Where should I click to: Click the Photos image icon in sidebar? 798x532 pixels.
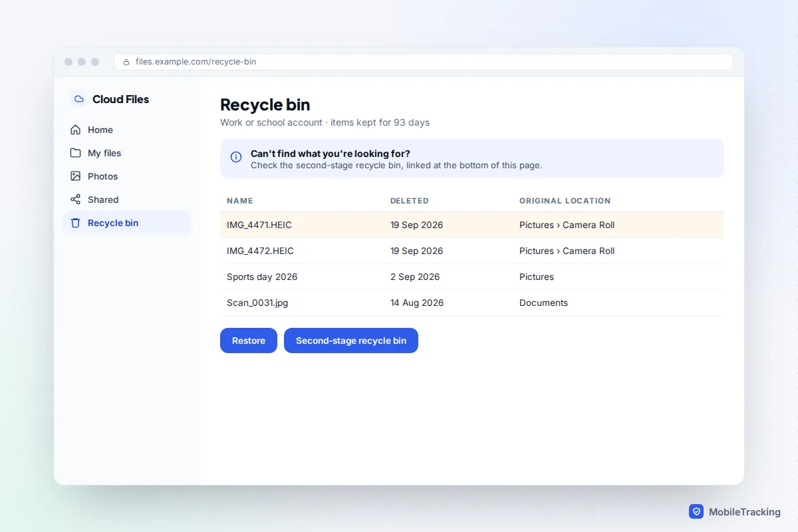[75, 176]
